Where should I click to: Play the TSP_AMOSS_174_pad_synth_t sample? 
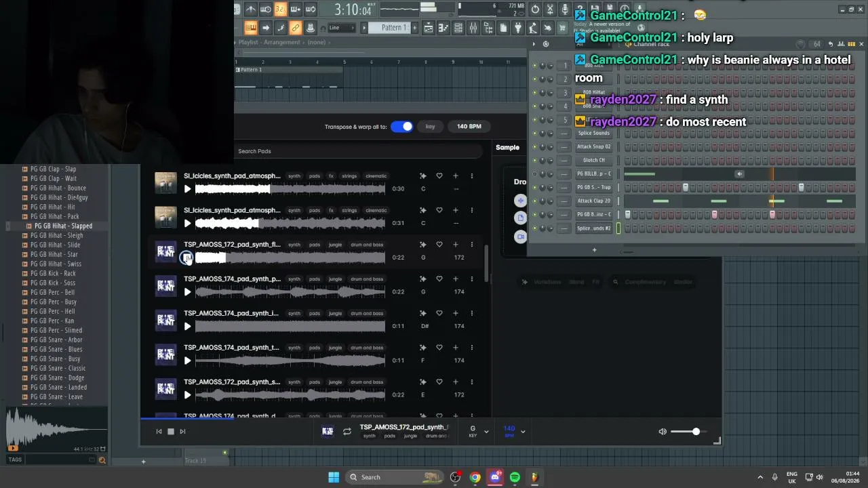point(188,361)
